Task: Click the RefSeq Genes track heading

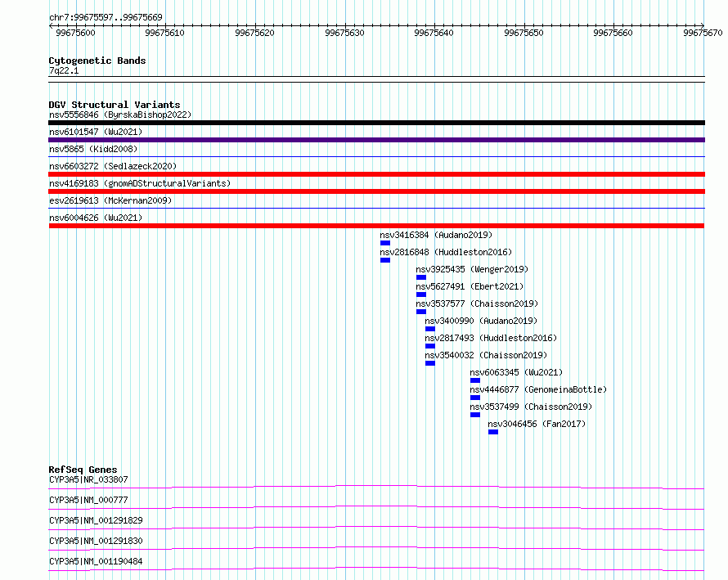Action: (83, 470)
